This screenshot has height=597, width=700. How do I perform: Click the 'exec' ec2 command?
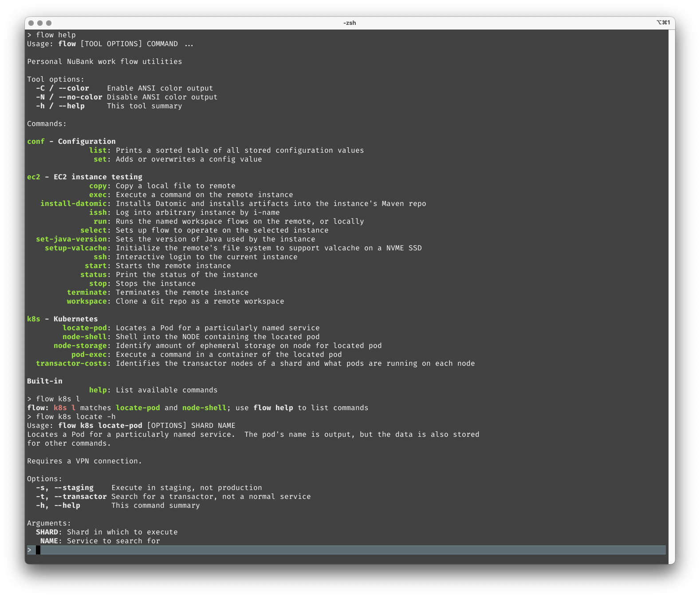(x=98, y=195)
